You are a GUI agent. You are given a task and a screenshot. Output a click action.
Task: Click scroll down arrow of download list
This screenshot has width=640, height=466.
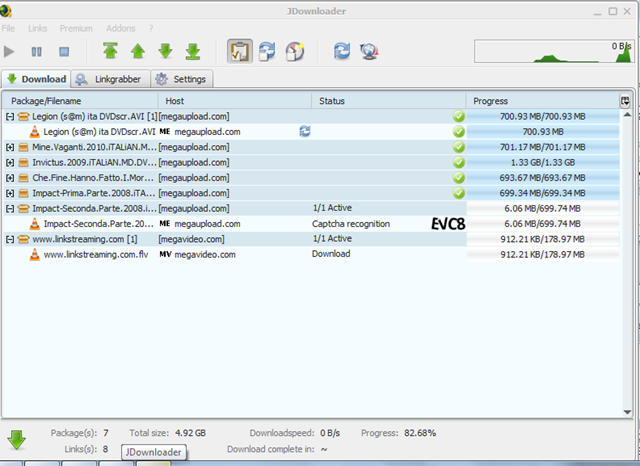click(627, 412)
